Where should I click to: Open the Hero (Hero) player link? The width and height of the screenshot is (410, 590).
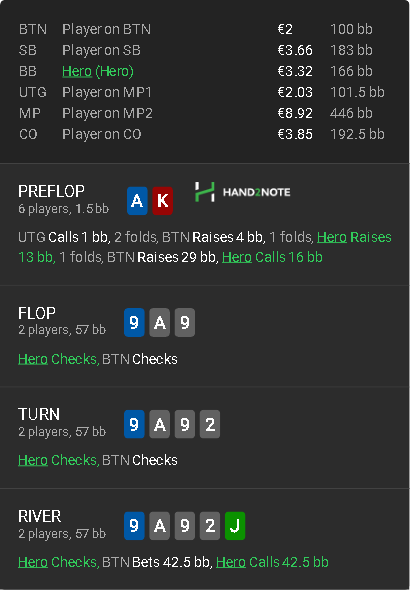tap(98, 71)
